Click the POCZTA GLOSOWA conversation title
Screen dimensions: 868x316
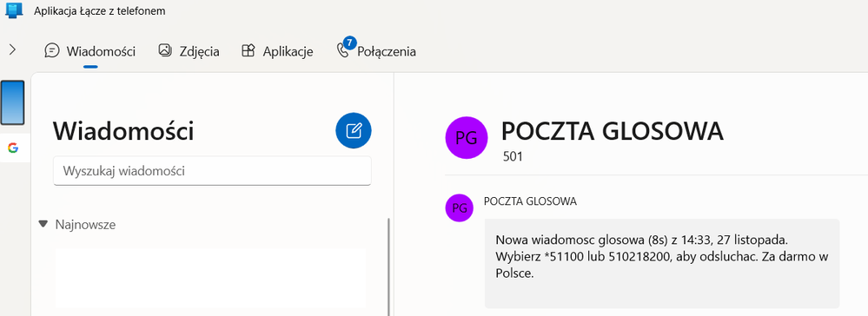(613, 132)
